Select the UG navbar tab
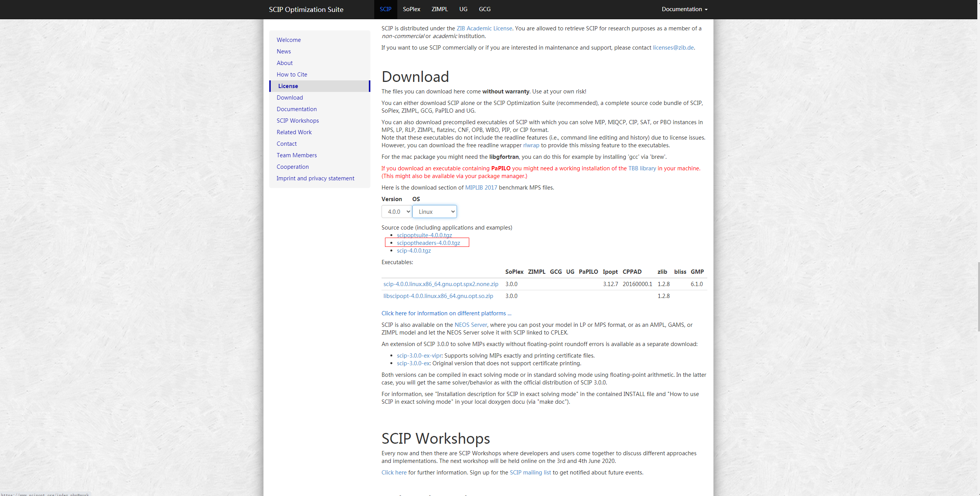This screenshot has width=980, height=496. point(463,9)
